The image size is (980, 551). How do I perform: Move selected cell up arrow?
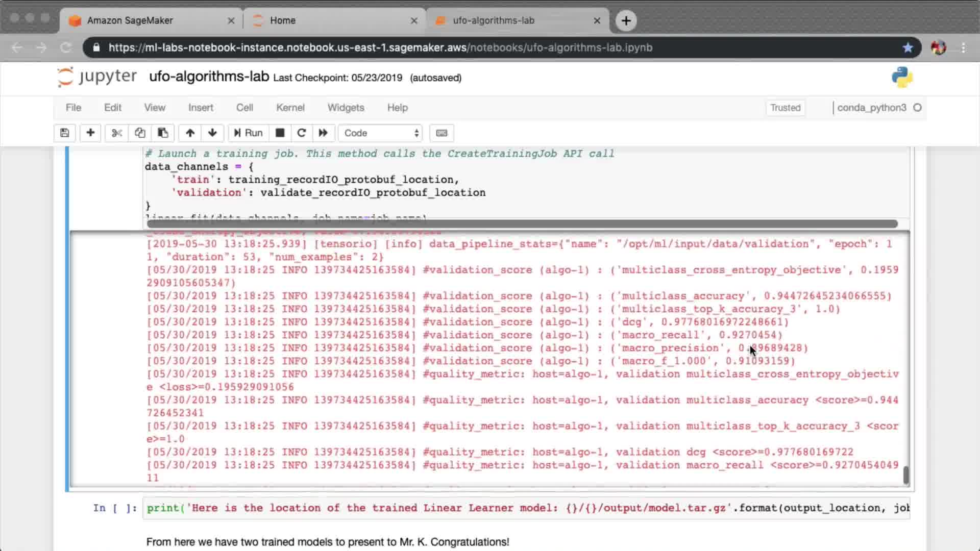click(x=190, y=133)
